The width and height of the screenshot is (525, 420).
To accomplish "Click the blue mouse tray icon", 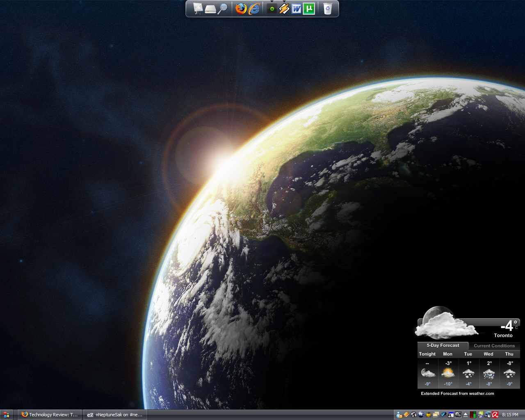I will click(443, 415).
